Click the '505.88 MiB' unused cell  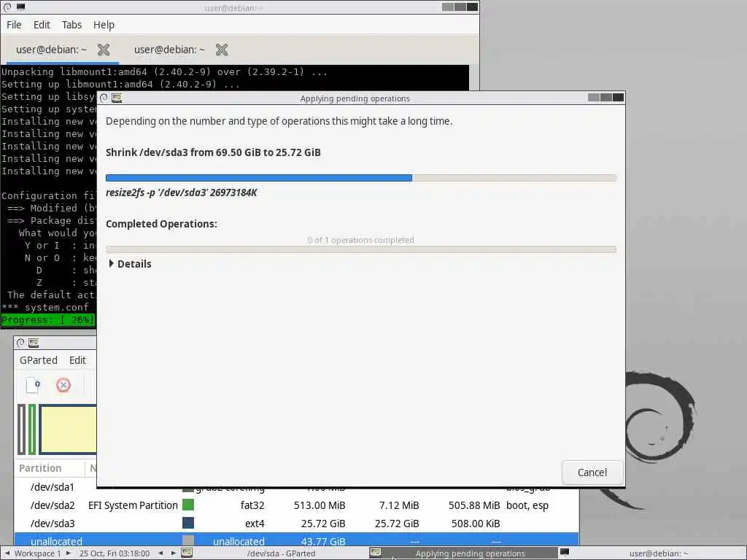click(x=474, y=505)
